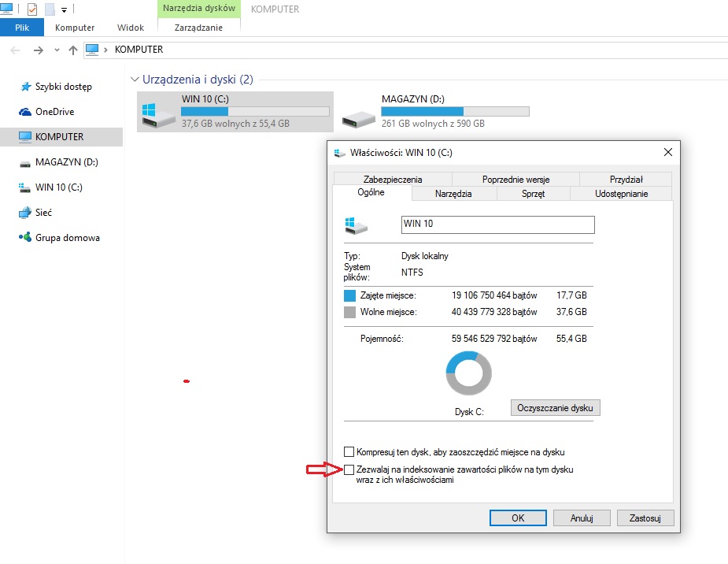Click the Sieć network icon
728x564 pixels.
click(x=25, y=213)
